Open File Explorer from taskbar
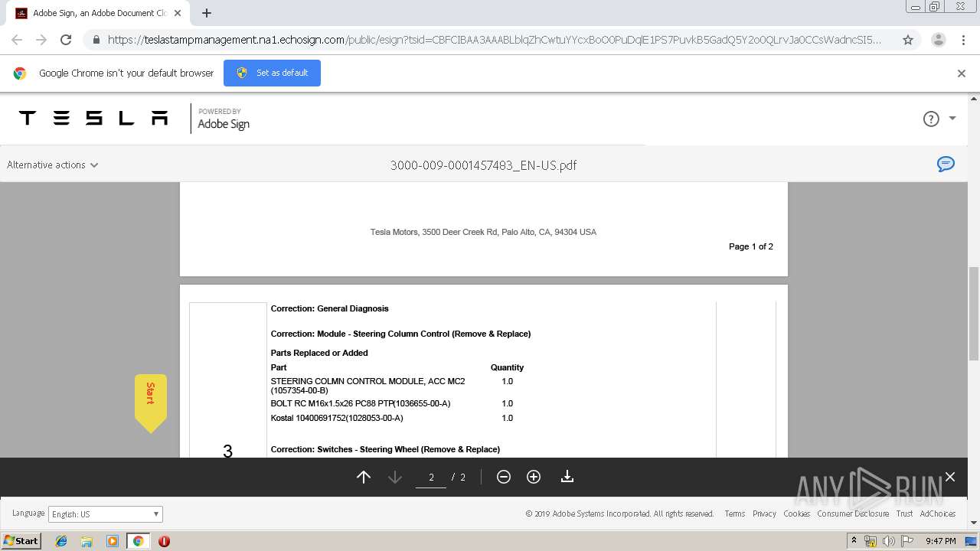 pos(87,541)
